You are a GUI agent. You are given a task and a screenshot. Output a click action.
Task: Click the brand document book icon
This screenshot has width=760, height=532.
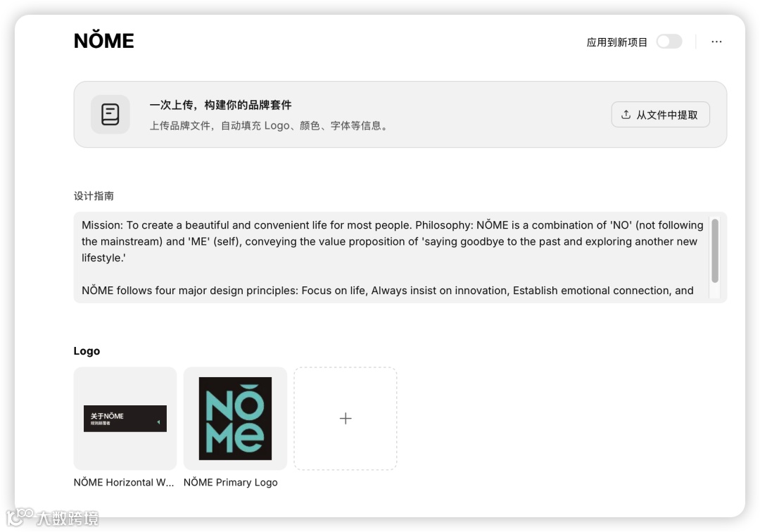click(110, 114)
